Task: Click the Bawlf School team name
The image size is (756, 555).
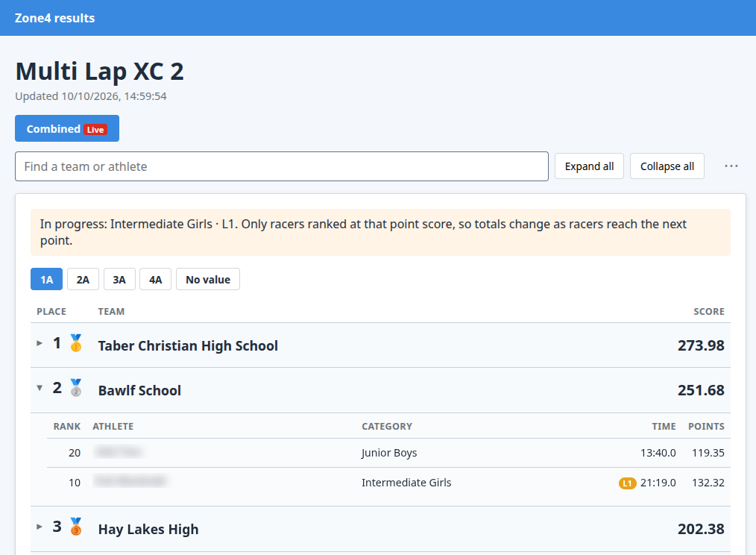Action: pos(140,390)
